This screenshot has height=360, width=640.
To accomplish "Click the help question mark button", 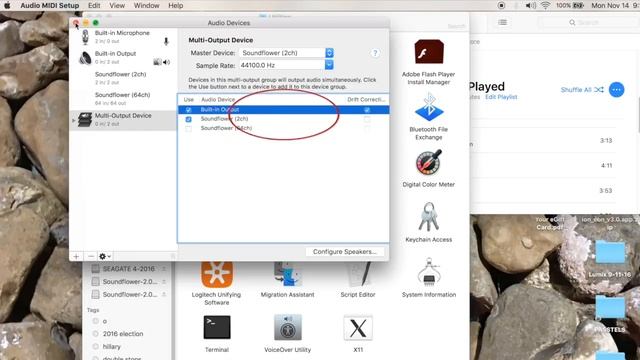I will pyautogui.click(x=375, y=53).
